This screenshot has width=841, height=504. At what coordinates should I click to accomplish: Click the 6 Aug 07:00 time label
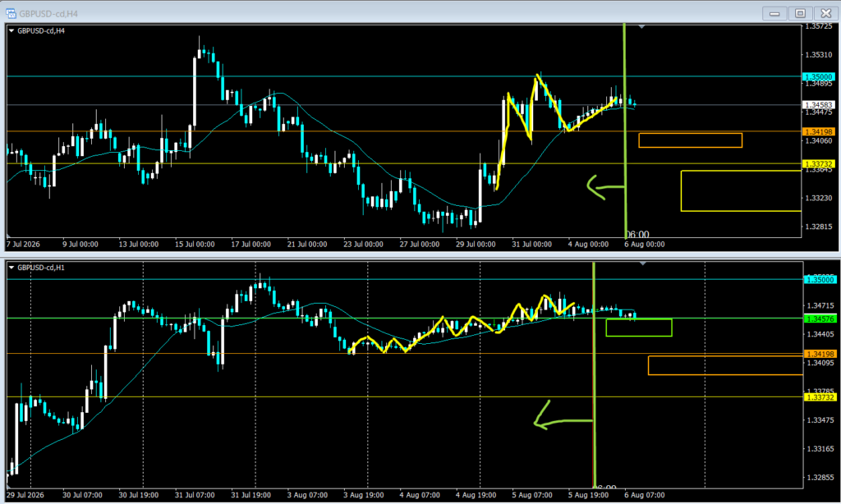(x=644, y=495)
